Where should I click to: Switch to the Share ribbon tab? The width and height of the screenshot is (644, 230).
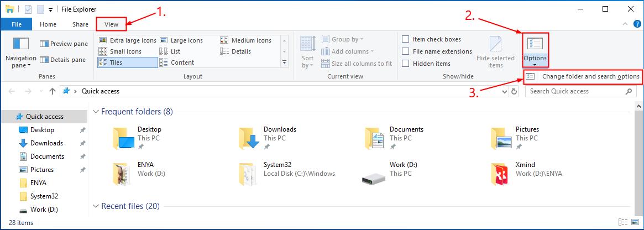pyautogui.click(x=80, y=24)
